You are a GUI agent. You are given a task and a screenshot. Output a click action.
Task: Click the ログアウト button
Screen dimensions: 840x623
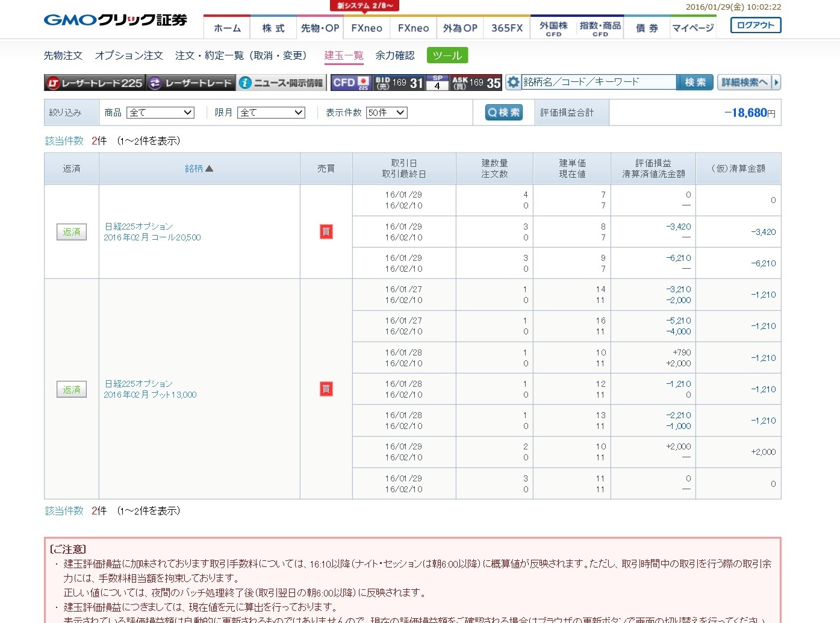coord(756,25)
